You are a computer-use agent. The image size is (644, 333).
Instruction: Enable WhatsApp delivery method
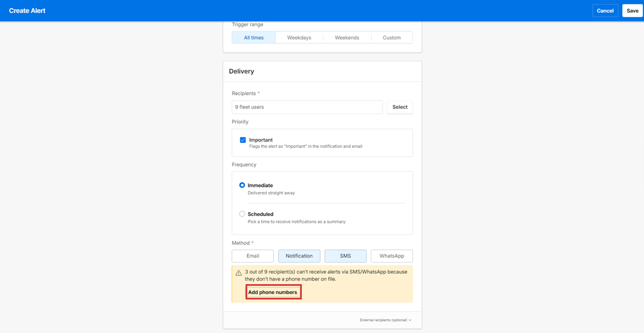392,256
